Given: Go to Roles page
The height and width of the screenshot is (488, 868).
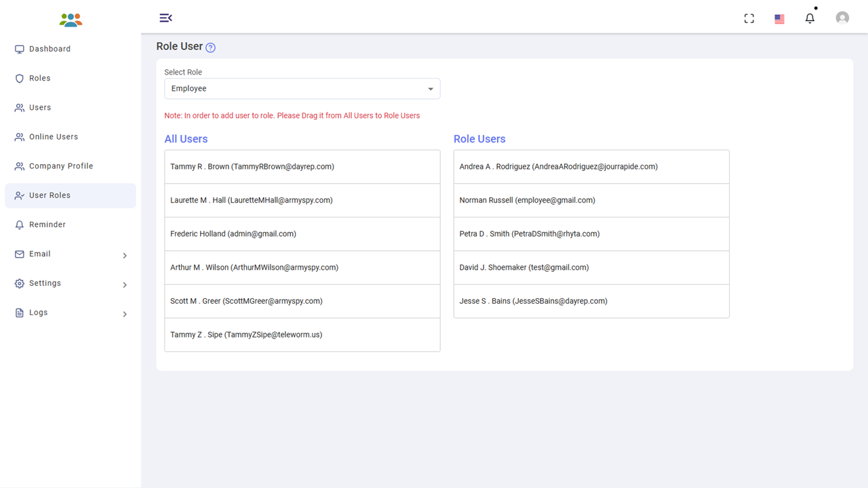Looking at the screenshot, I should [40, 79].
